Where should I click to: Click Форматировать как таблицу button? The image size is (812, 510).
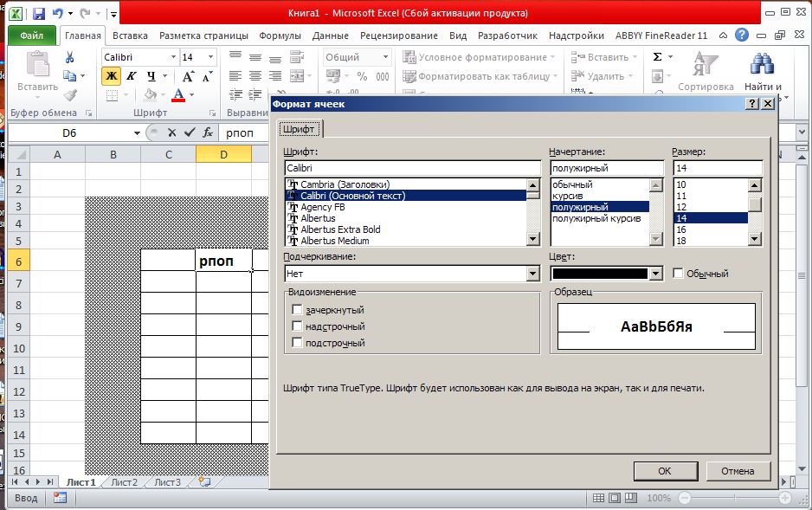[x=480, y=76]
